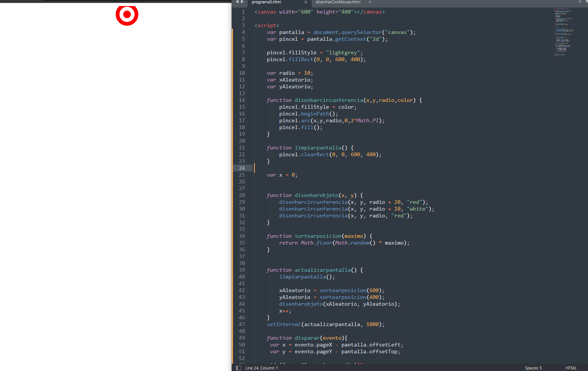Screen dimensions: 588x371
Task: Click the actualizarpantalla function definition
Action: (315, 270)
